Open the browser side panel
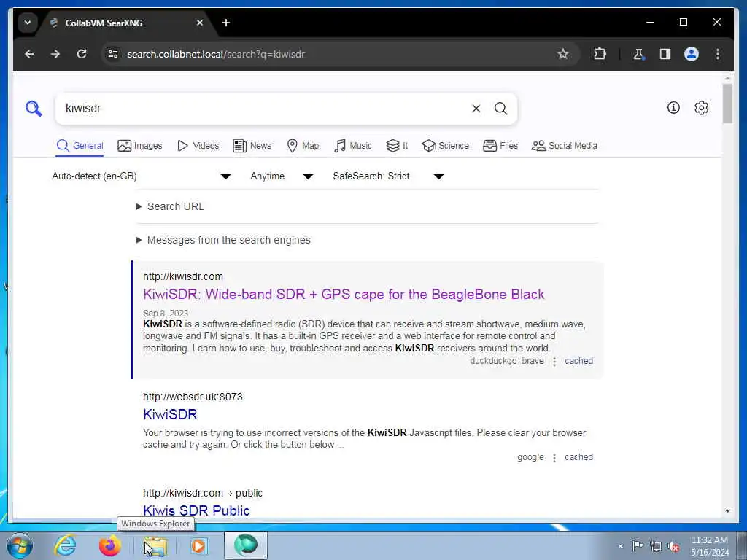 pos(665,54)
